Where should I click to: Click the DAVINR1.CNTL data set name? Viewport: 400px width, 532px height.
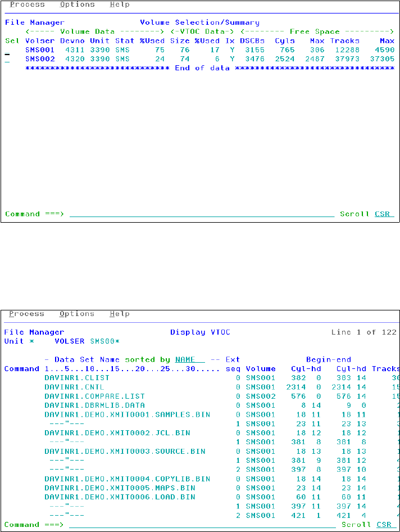coord(74,387)
